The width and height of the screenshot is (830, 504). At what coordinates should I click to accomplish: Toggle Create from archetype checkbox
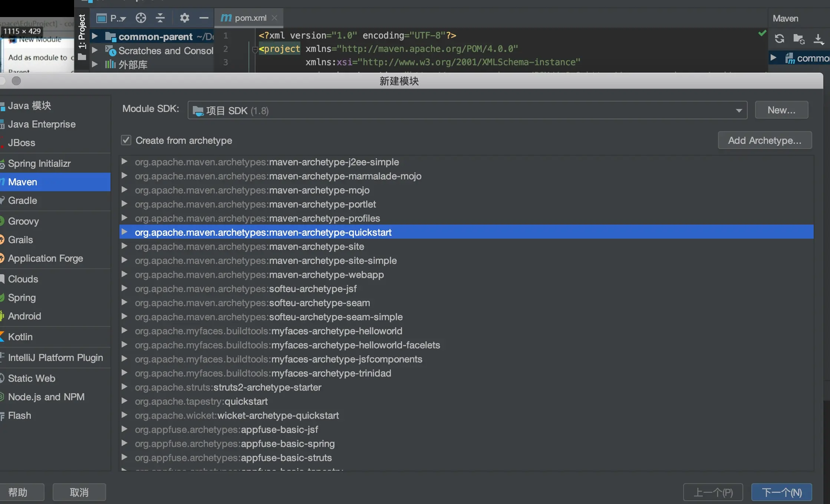(x=126, y=140)
